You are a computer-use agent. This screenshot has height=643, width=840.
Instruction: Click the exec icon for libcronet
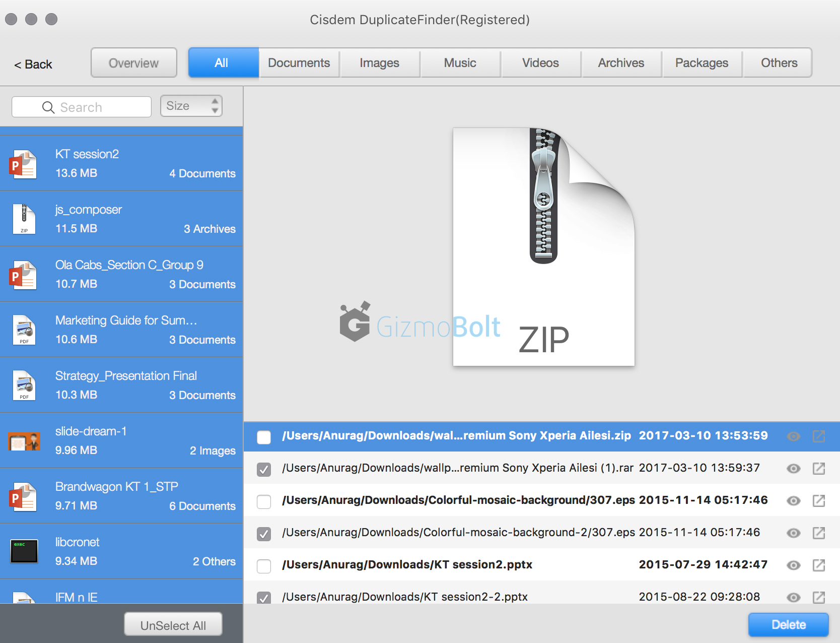point(24,551)
